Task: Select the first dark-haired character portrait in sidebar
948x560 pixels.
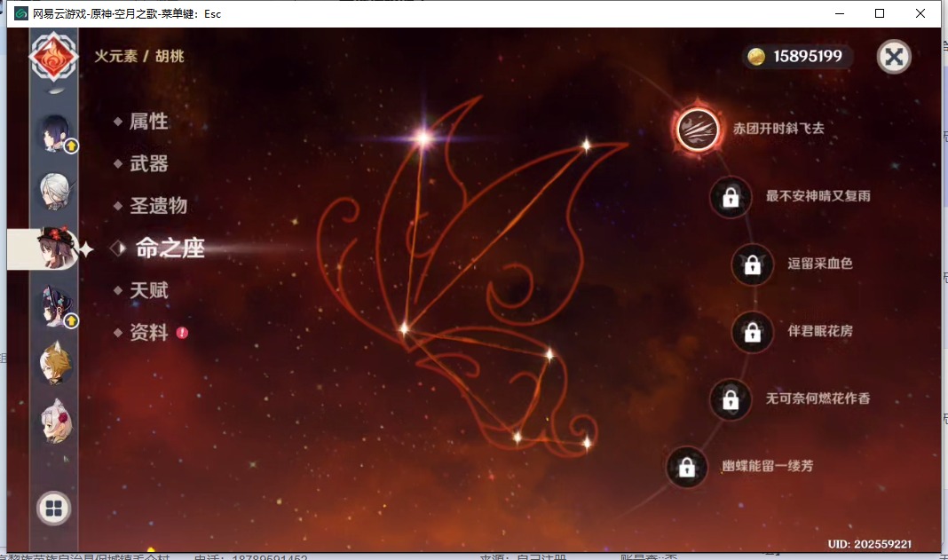Action: (52, 133)
